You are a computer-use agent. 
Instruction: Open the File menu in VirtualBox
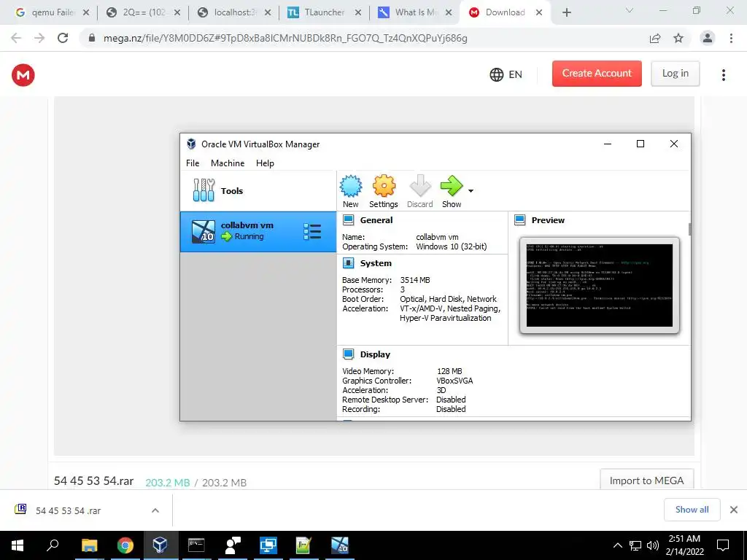coord(193,163)
